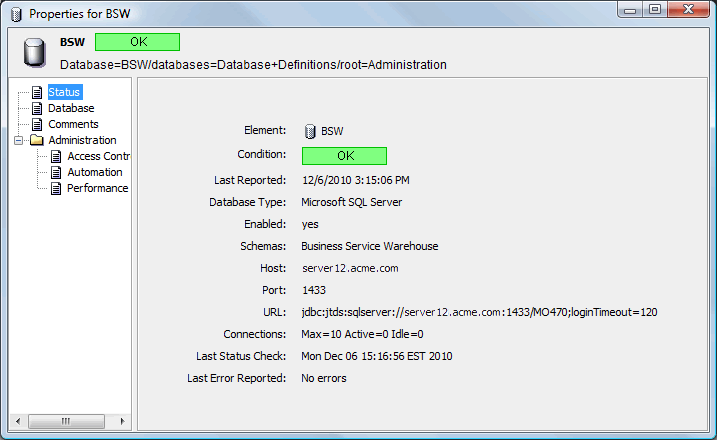
Task: Open the Access Control page
Action: pyautogui.click(x=99, y=156)
